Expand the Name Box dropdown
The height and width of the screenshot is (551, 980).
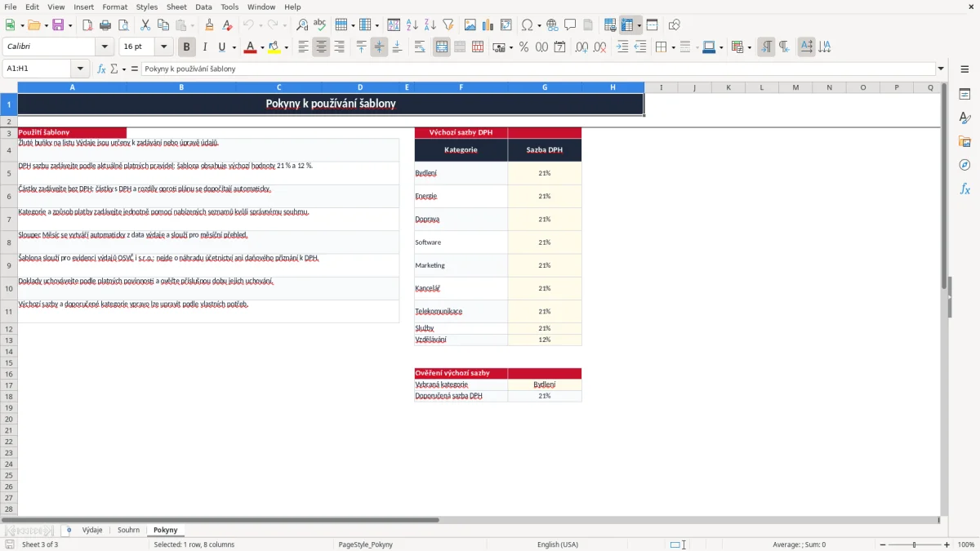point(80,69)
